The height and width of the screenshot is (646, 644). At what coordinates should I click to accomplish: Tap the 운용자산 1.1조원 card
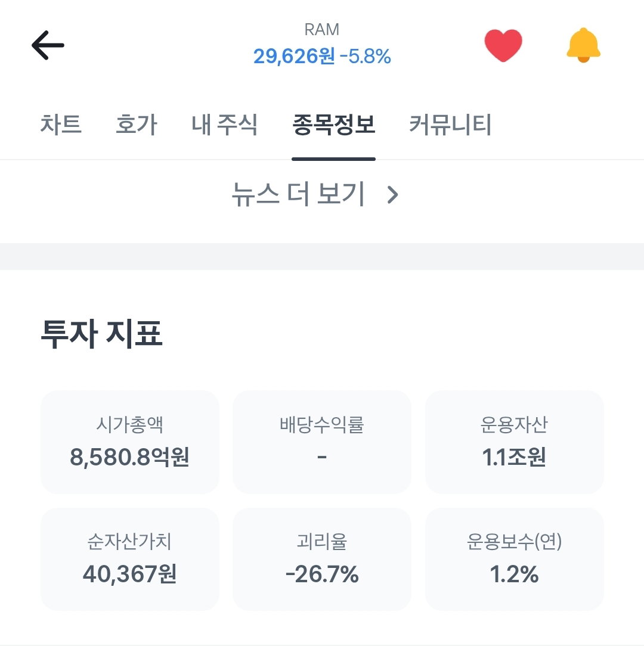pos(514,442)
